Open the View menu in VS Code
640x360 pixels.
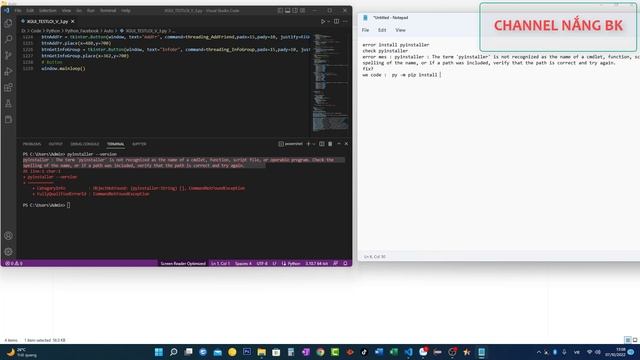pos(66,11)
